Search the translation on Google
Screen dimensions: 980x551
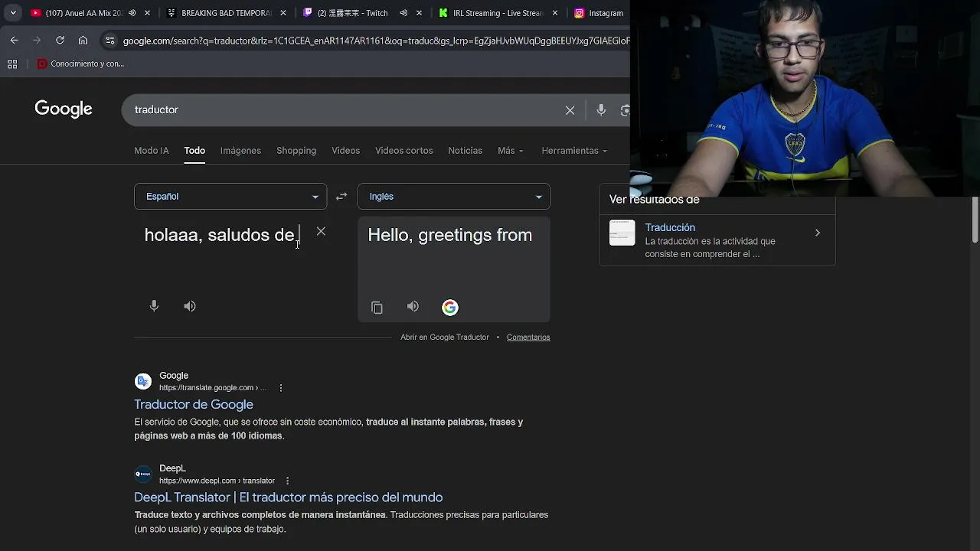pos(450,307)
